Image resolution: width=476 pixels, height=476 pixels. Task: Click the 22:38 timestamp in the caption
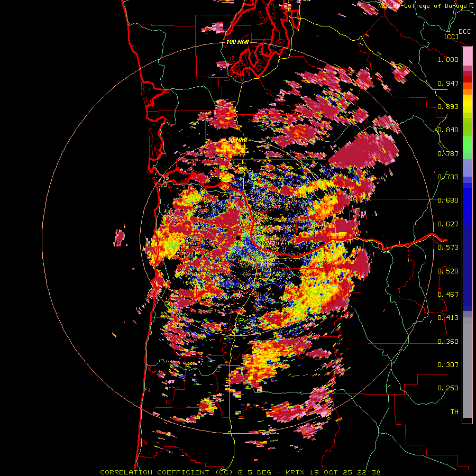point(369,472)
